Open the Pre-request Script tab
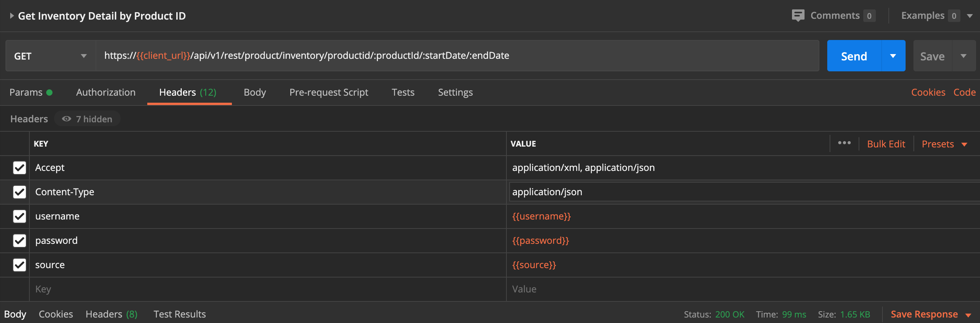This screenshot has width=980, height=323. [329, 93]
